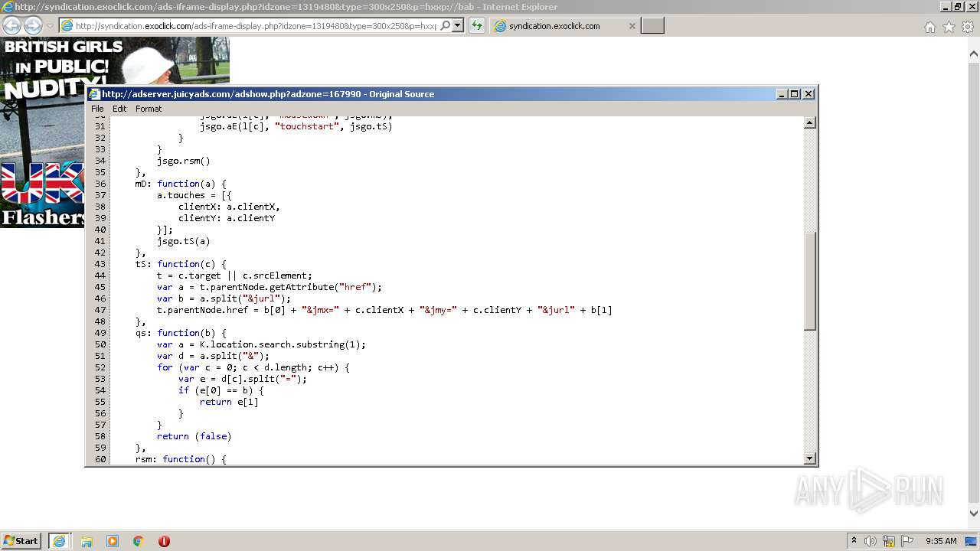Click the 9:35 AM system clock
Image resolution: width=980 pixels, height=551 pixels.
tap(941, 541)
